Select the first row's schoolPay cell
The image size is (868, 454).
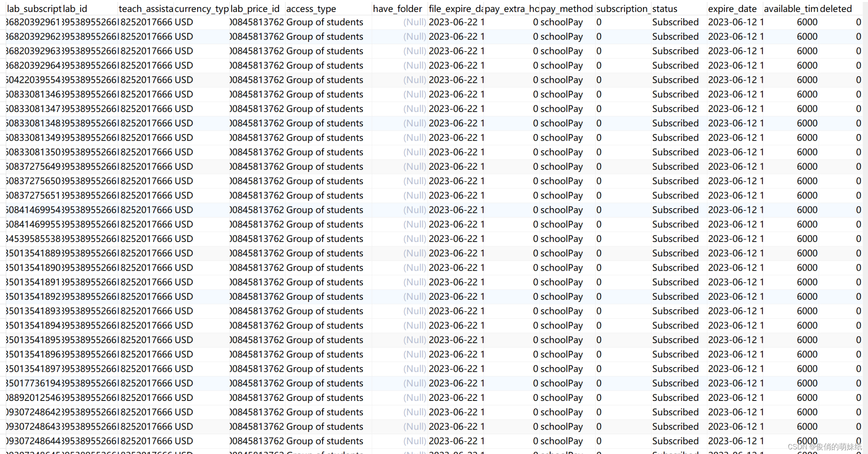tap(561, 22)
